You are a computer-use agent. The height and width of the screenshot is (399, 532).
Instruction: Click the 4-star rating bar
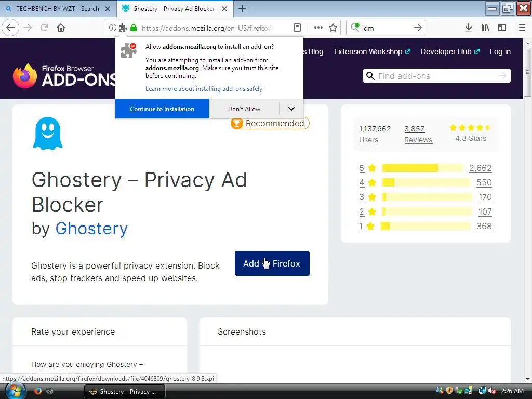tap(426, 182)
